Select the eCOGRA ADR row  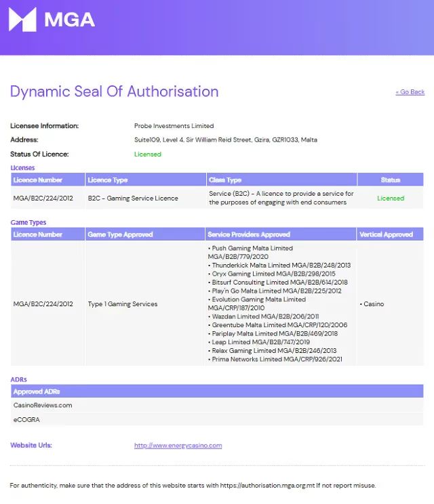[x=26, y=419]
